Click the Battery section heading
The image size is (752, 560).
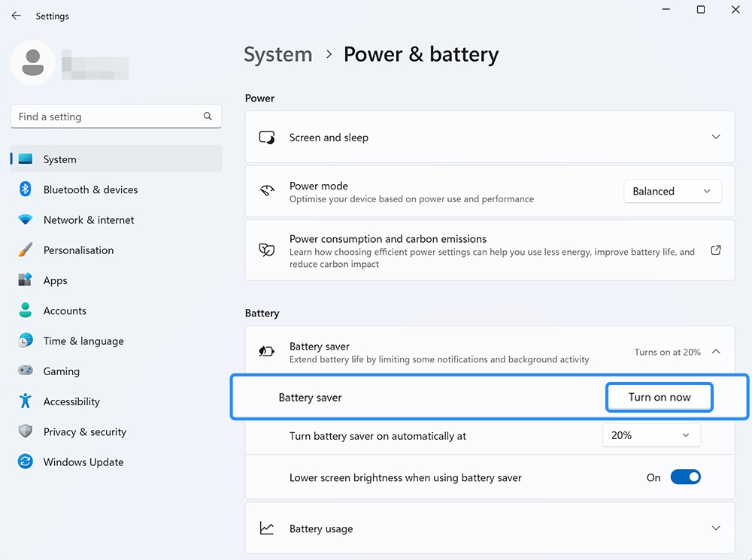[262, 313]
